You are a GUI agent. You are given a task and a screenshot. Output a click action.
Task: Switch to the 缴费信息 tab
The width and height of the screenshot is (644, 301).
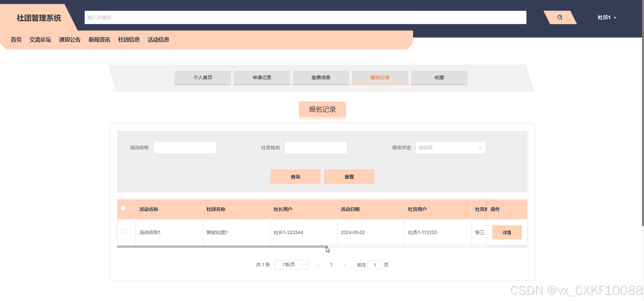[321, 78]
